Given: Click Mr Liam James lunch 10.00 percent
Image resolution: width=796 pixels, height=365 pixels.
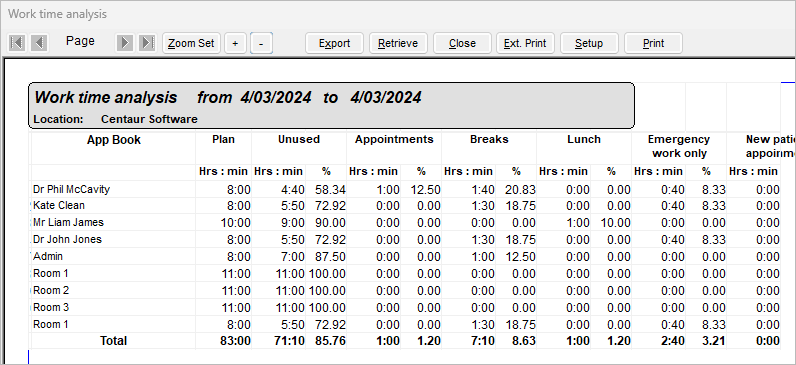Looking at the screenshot, I should coord(615,223).
